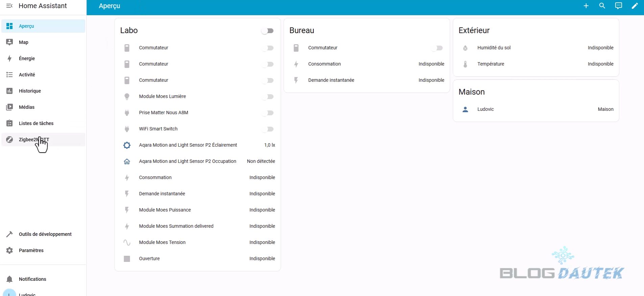Enable the WiFi Smart Switch
Viewport: 644px width, 296px height.
pos(267,129)
